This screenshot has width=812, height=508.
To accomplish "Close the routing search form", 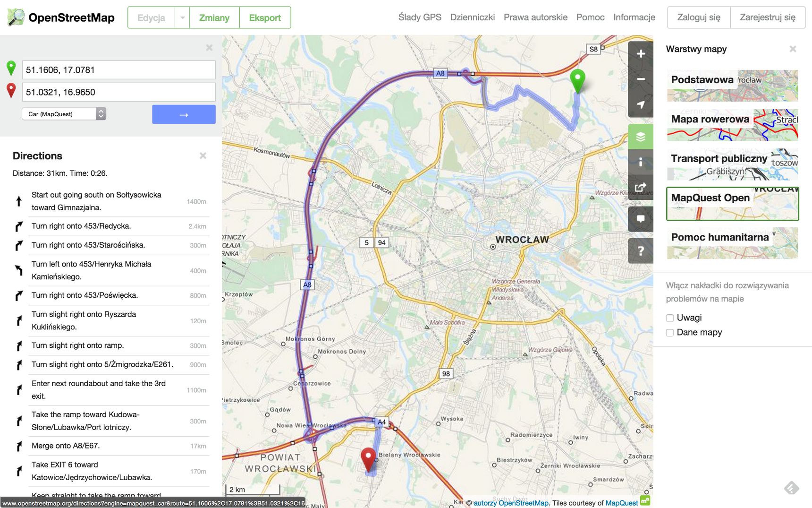I will click(x=209, y=48).
